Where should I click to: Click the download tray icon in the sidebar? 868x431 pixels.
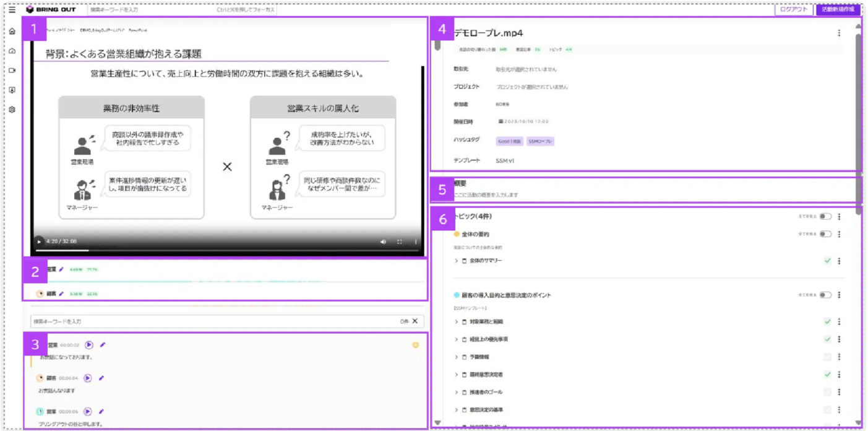12,90
